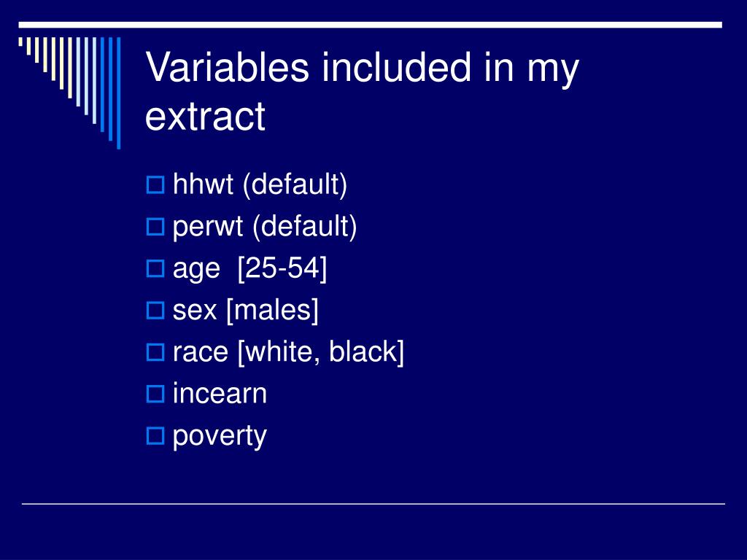Screen dimensions: 747x560
Task: Click the 'perwt (default)' text line
Action: (x=264, y=227)
